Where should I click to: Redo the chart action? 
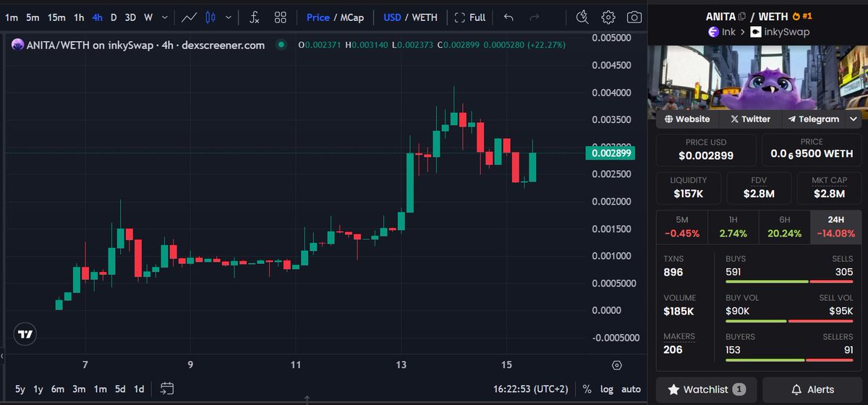point(534,17)
